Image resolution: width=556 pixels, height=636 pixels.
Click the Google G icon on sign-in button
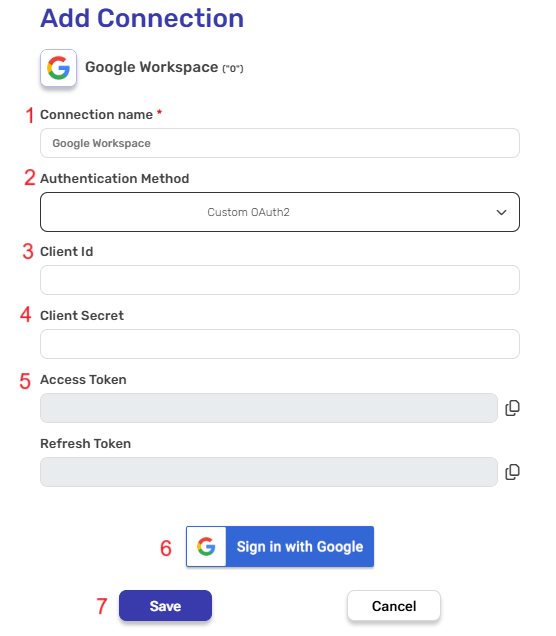click(x=206, y=546)
